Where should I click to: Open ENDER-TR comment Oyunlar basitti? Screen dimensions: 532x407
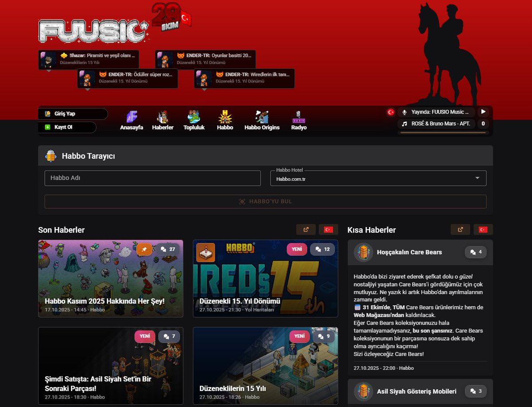coord(205,59)
